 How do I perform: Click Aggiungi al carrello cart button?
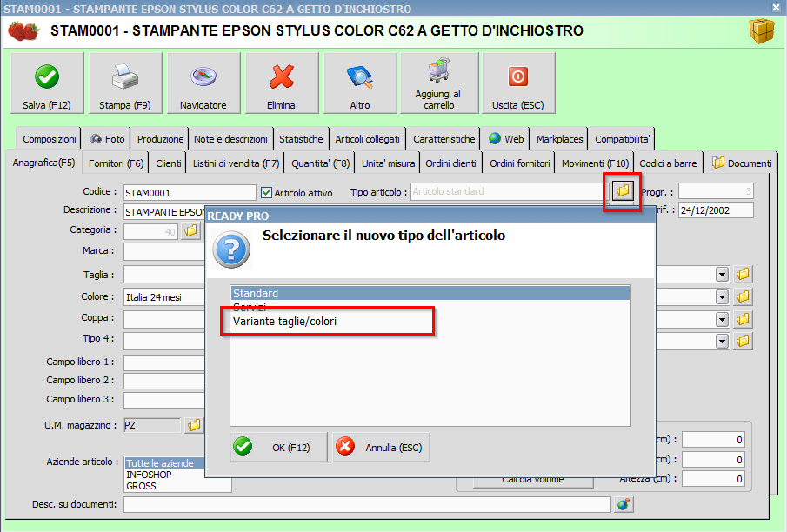pos(439,83)
